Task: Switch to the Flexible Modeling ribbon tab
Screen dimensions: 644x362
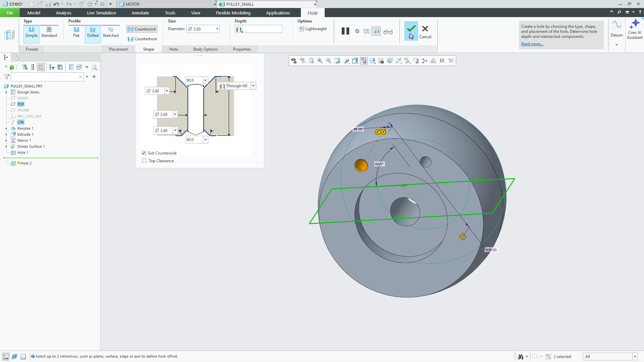Action: click(233, 13)
